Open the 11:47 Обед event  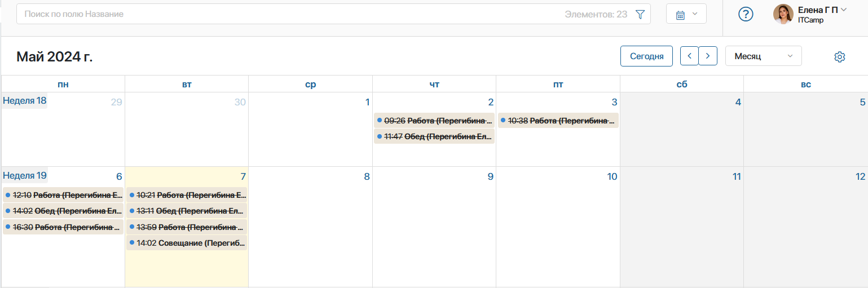coord(434,136)
